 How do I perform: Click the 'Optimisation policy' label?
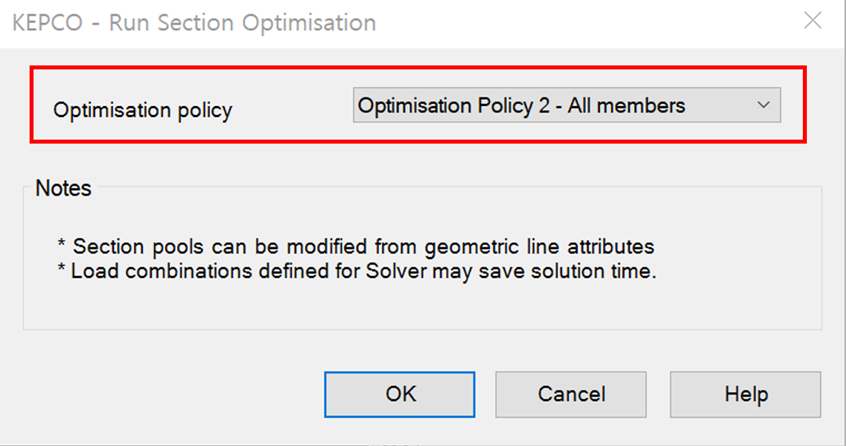pyautogui.click(x=142, y=110)
